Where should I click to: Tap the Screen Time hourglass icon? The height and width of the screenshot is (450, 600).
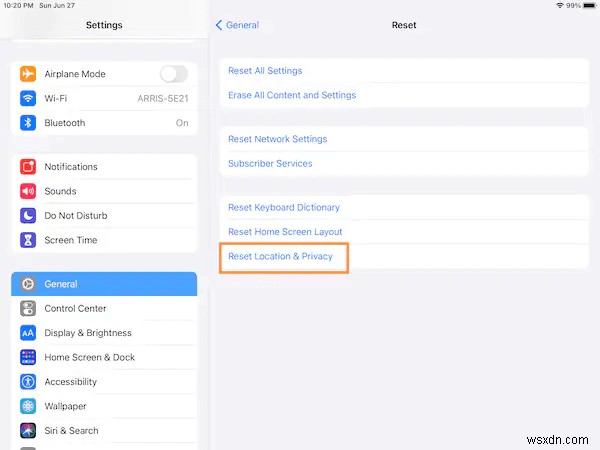(28, 240)
